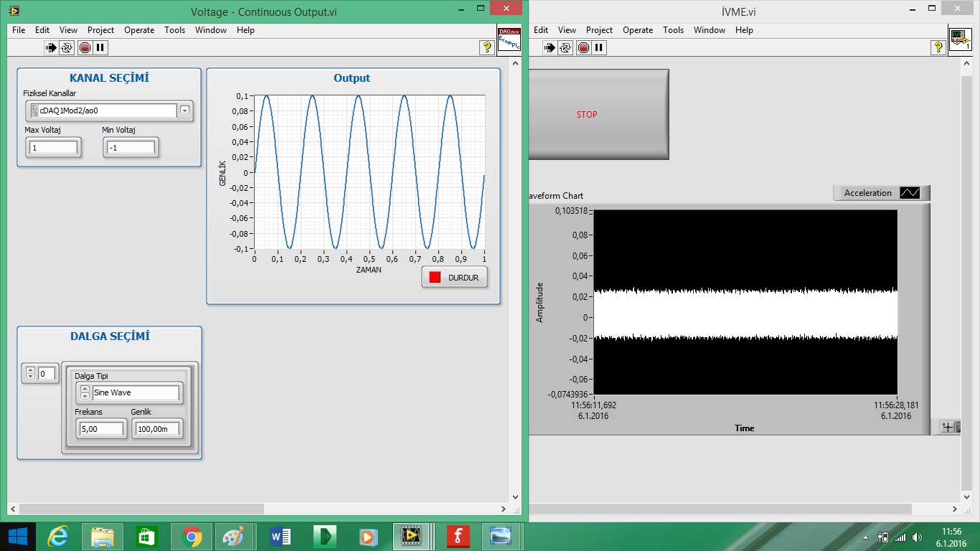This screenshot has height=551, width=980.
Task: Click Y-axis minimum value -0,0743936 on chart
Action: pyautogui.click(x=567, y=394)
